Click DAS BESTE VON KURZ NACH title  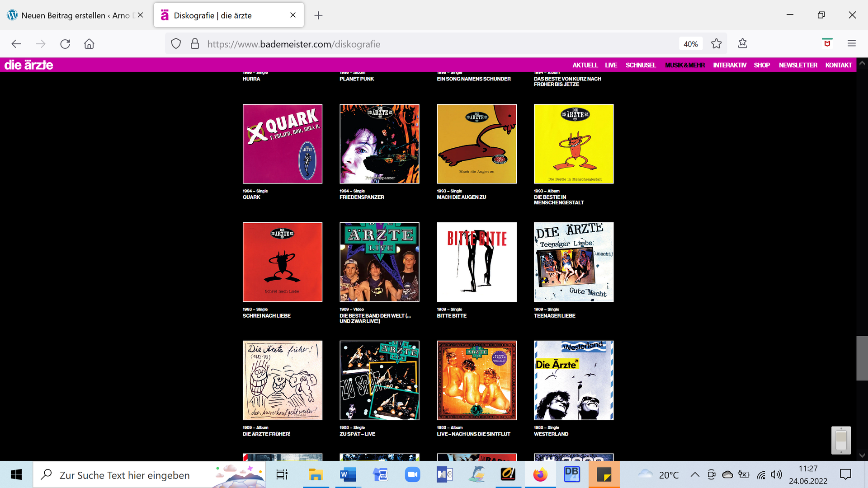click(x=567, y=81)
